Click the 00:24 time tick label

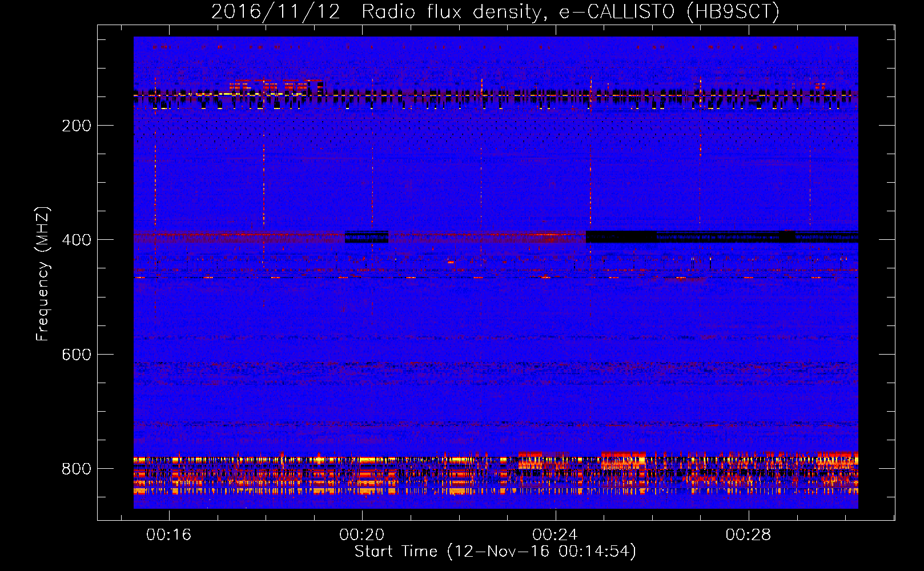pos(555,535)
